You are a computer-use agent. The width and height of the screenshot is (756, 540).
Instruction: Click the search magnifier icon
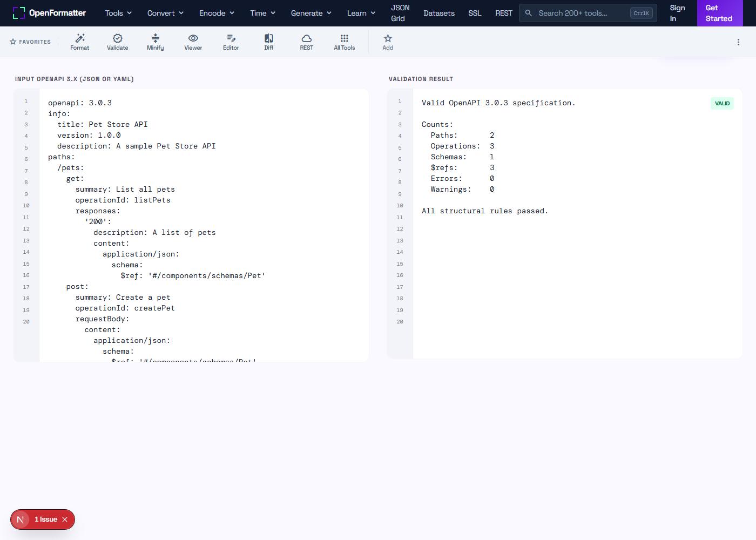[x=529, y=13]
